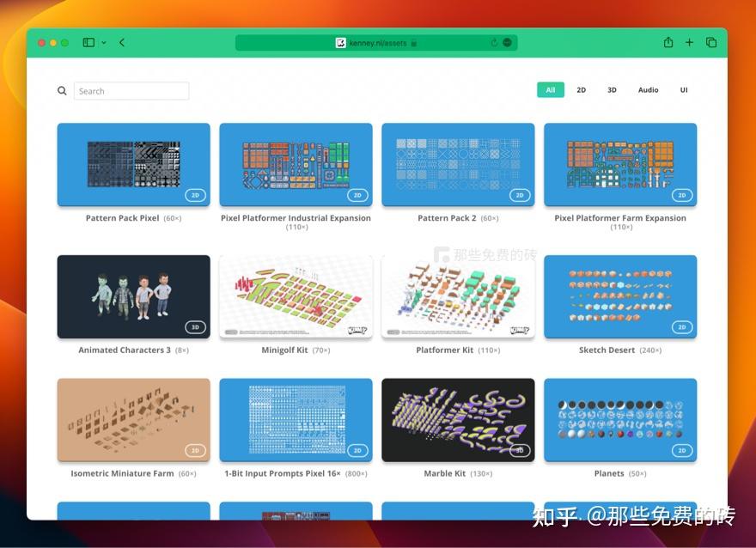Toggle the Safari sidebar icon
Viewport: 756px width, 548px height.
(x=88, y=42)
